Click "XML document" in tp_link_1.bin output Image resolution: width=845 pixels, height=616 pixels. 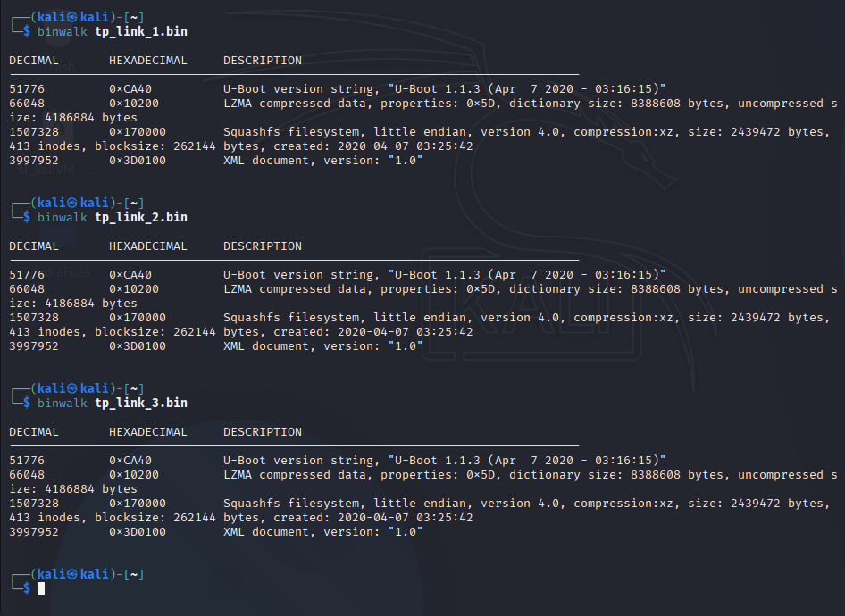266,161
